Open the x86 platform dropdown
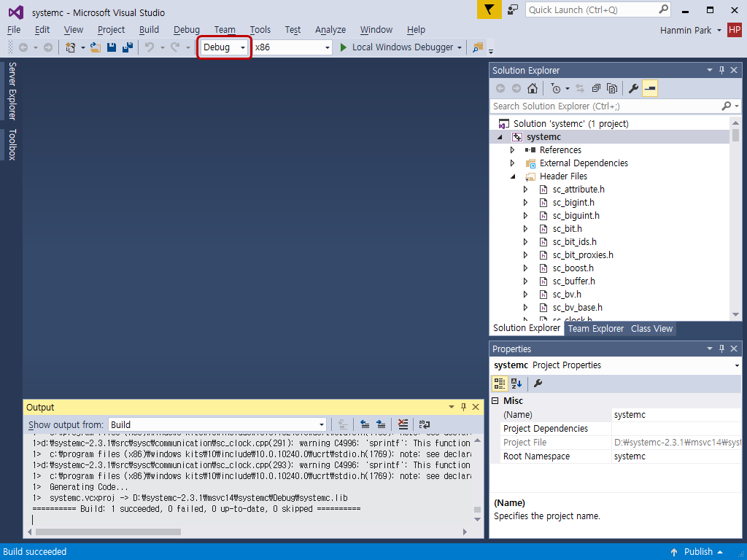Screen dimensions: 747x560 click(326, 47)
